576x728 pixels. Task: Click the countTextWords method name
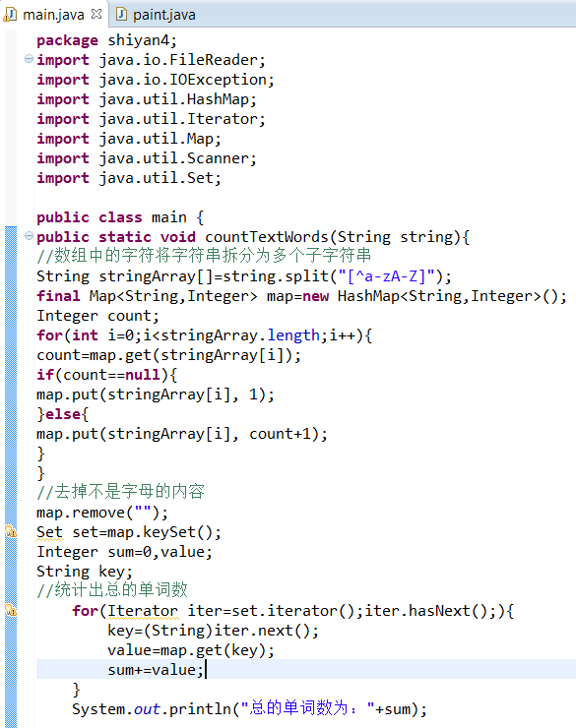267,237
